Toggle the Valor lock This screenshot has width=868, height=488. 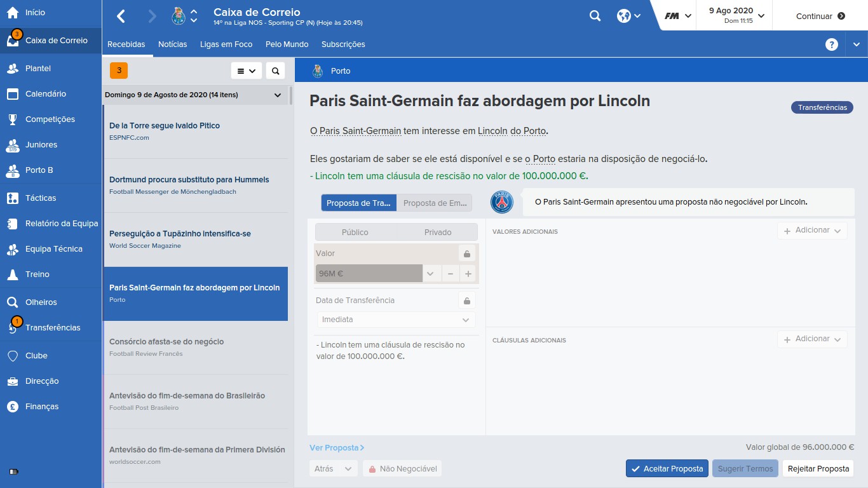(467, 254)
